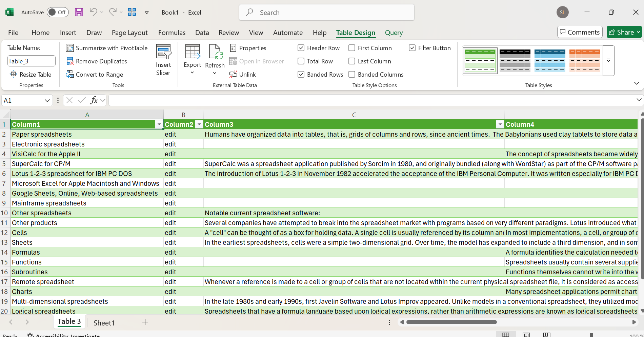Switch to the Insert tab
The width and height of the screenshot is (644, 337).
tap(68, 33)
